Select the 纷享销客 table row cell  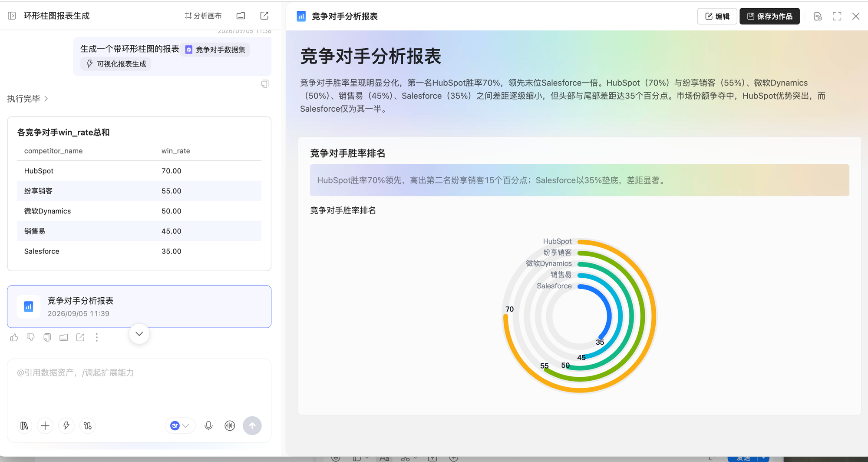tap(38, 191)
